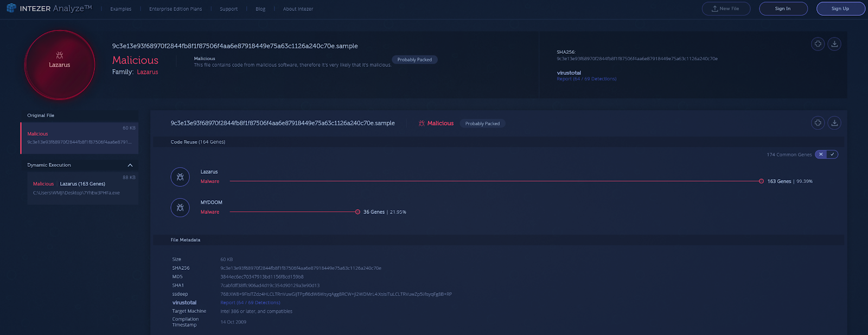The image size is (868, 335).
Task: Download the sample from the Code Reuse panel
Action: coord(834,123)
